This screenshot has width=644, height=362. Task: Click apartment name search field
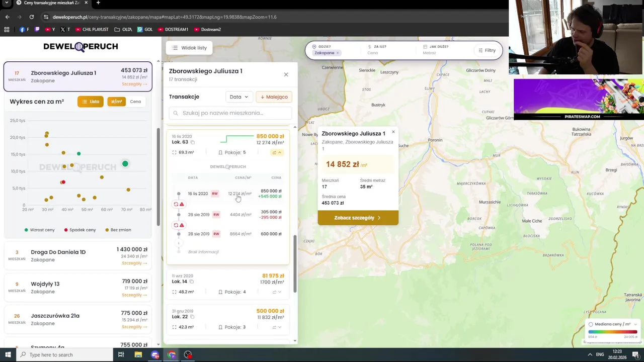[x=230, y=113]
